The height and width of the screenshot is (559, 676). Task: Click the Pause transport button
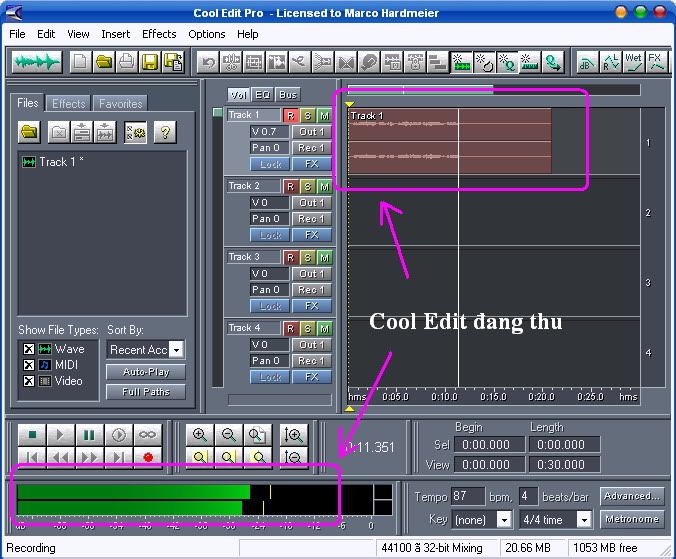pos(89,434)
